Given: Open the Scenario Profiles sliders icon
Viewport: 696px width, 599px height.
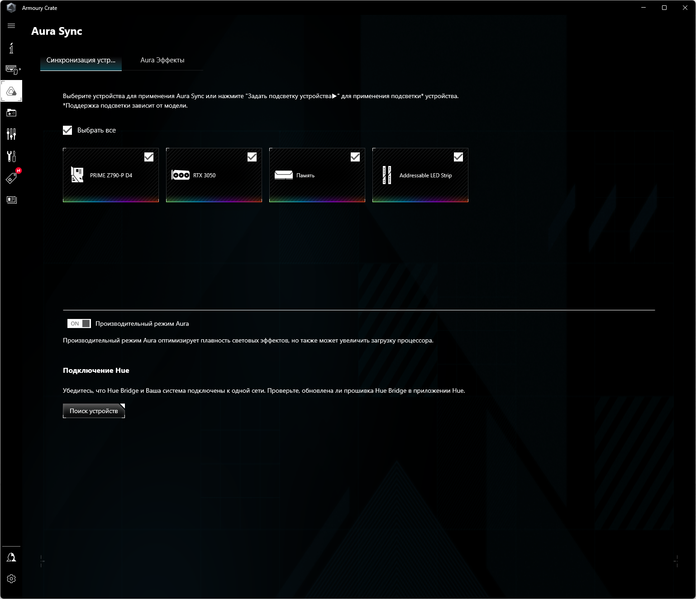Looking at the screenshot, I should coord(12,134).
